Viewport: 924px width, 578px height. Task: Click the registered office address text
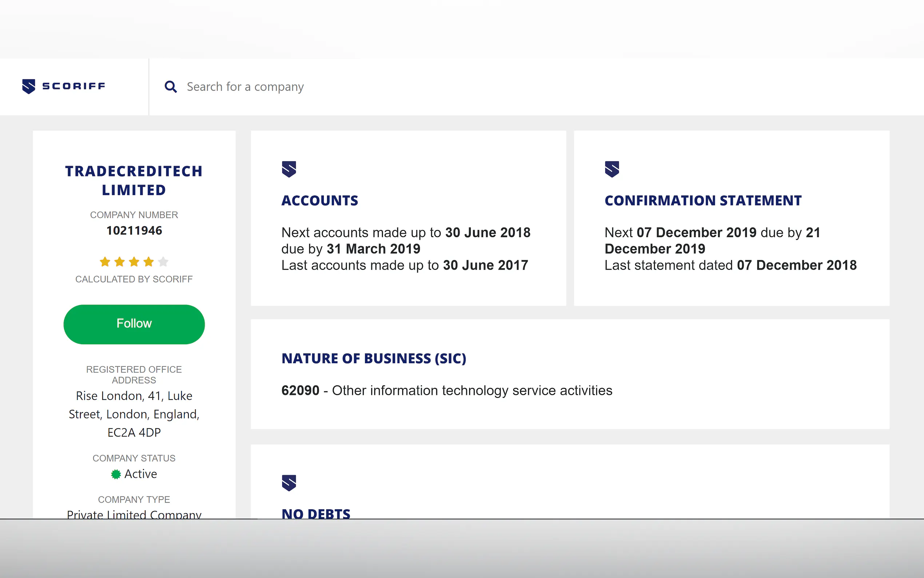(x=134, y=414)
